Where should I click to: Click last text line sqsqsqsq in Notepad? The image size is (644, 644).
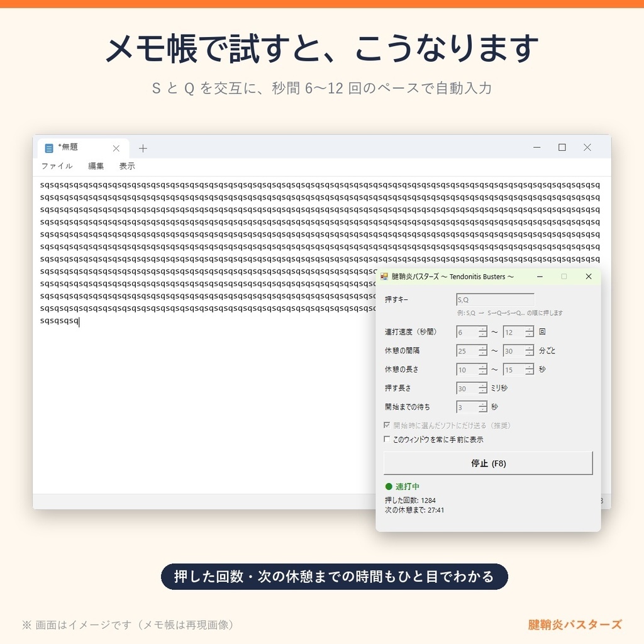pos(59,321)
